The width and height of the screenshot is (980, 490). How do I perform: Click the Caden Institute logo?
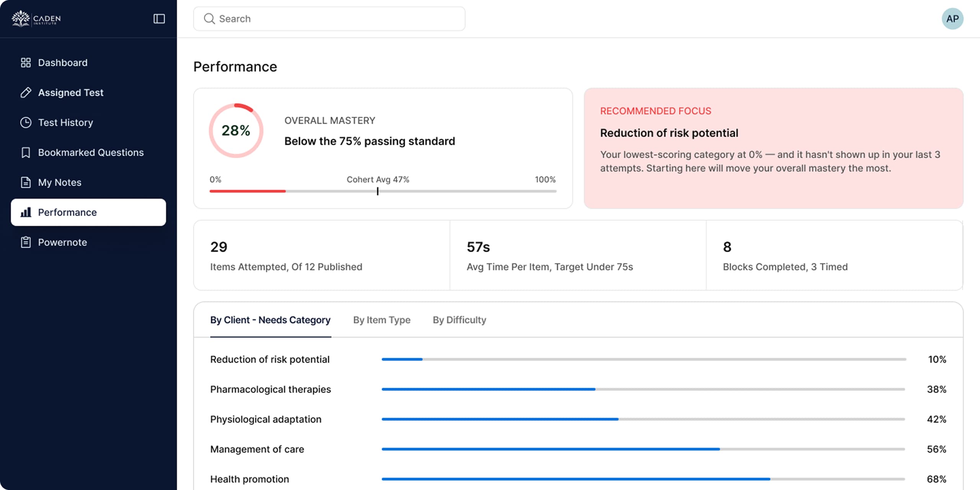(x=36, y=18)
